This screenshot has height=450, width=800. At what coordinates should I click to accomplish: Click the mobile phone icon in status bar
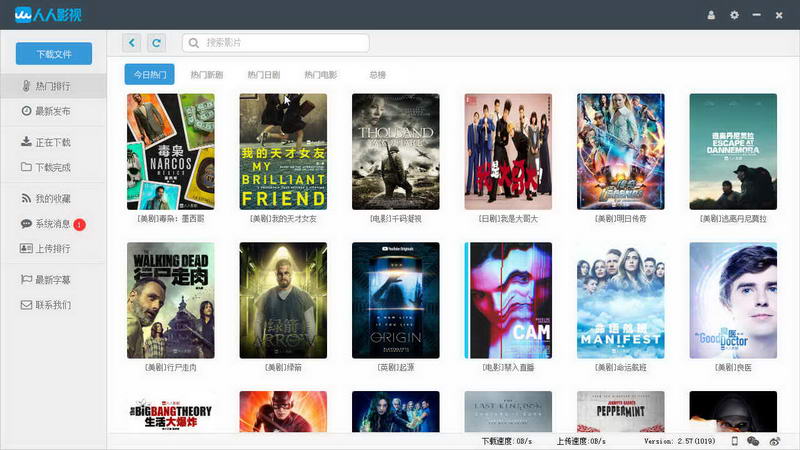(x=735, y=441)
